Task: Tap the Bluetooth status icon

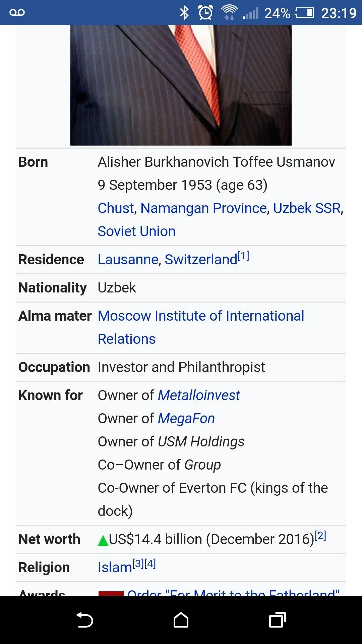Action: [184, 13]
